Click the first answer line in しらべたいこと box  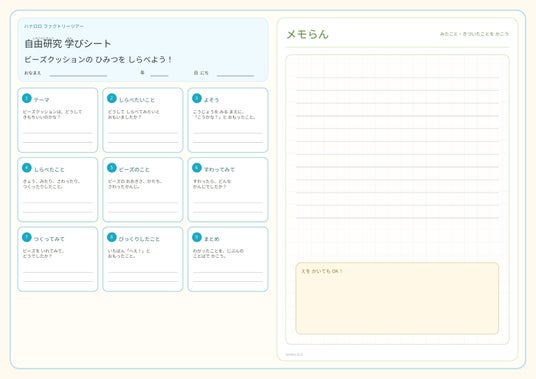point(143,133)
